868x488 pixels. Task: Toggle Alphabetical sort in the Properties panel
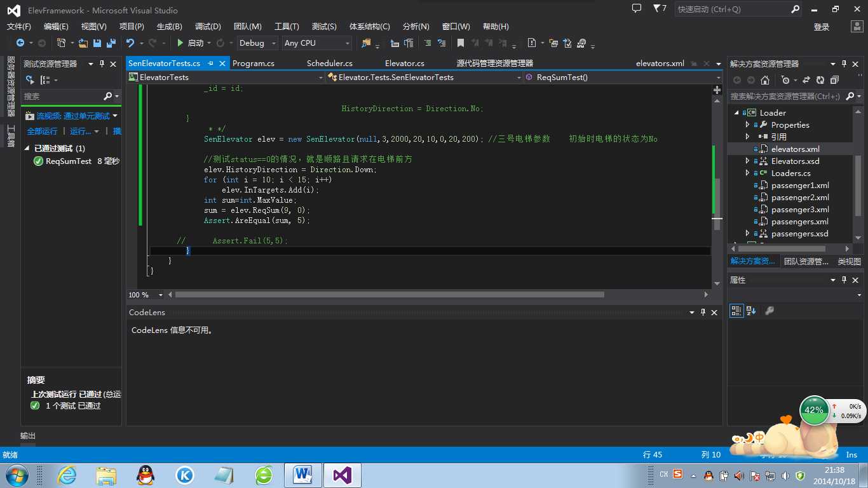[751, 311]
